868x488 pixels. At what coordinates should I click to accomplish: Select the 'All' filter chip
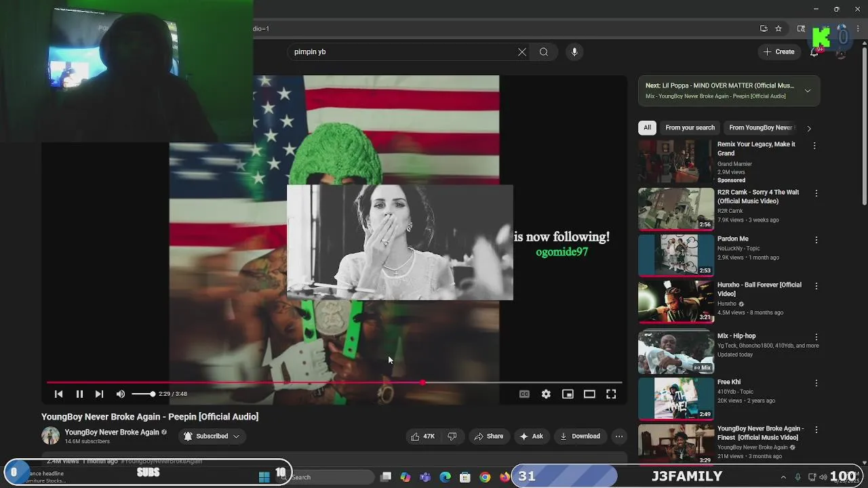[648, 127]
